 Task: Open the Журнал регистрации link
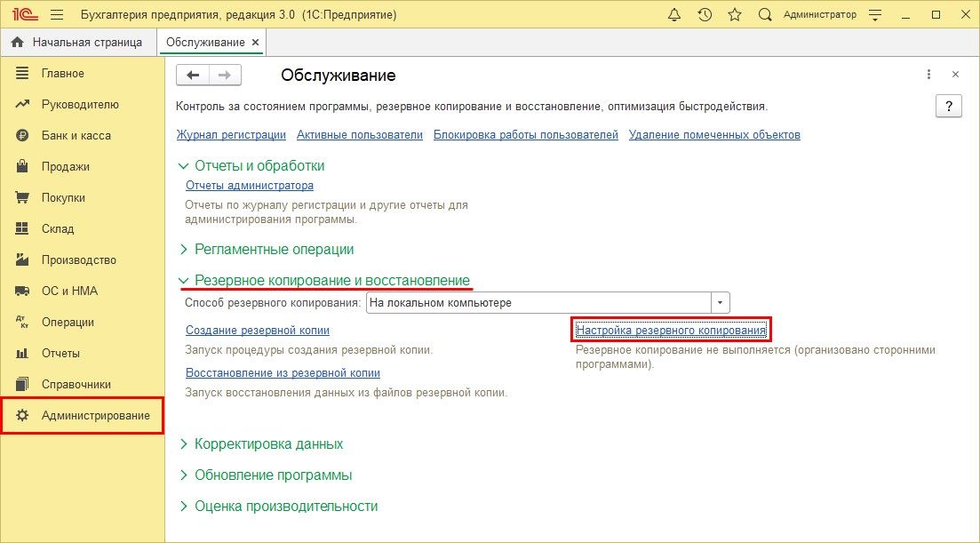click(x=231, y=135)
